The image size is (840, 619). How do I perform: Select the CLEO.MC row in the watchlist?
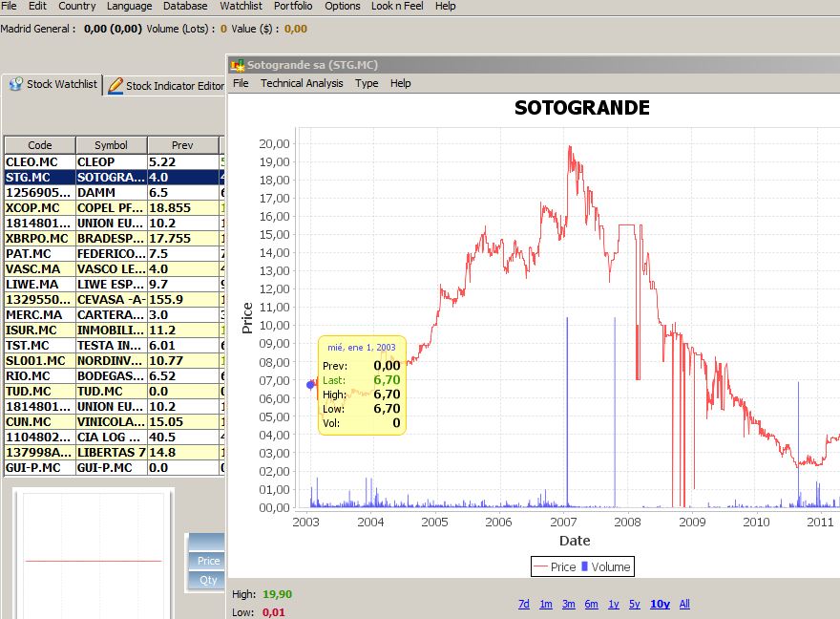point(115,161)
